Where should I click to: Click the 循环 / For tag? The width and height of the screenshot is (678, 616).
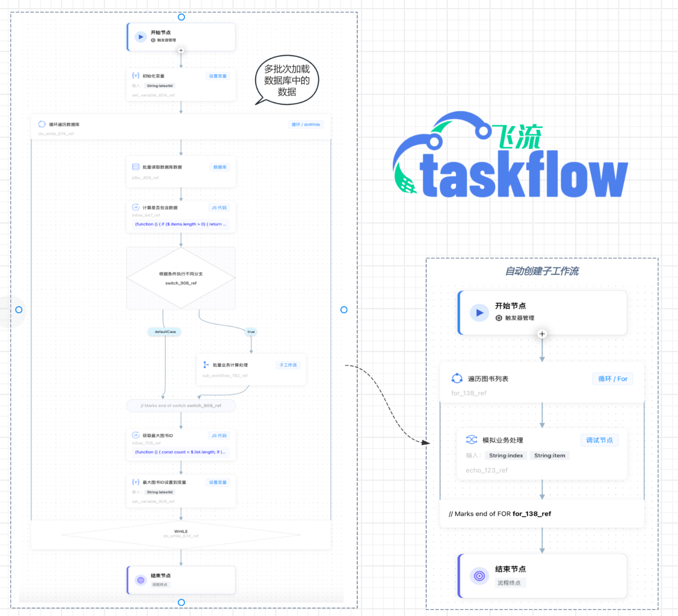tap(612, 379)
